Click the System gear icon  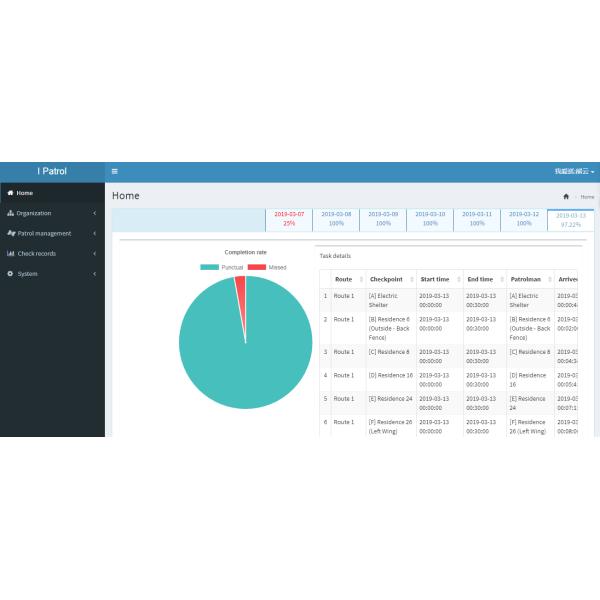pos(10,273)
